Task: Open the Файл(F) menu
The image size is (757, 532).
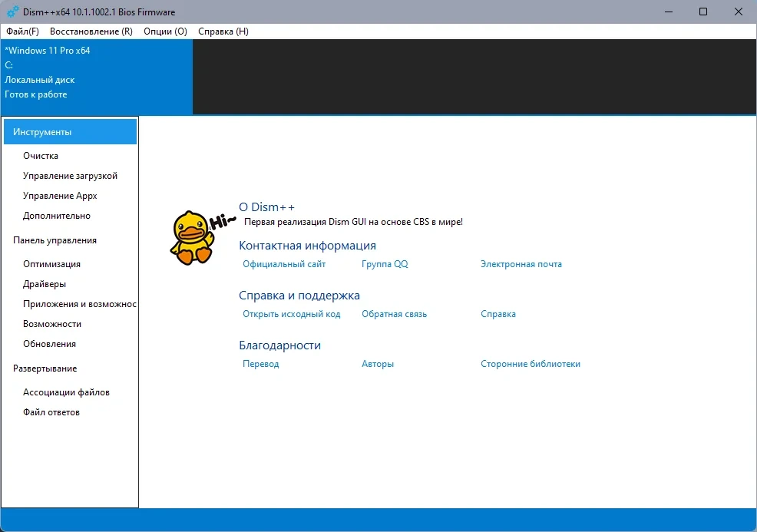Action: [22, 31]
